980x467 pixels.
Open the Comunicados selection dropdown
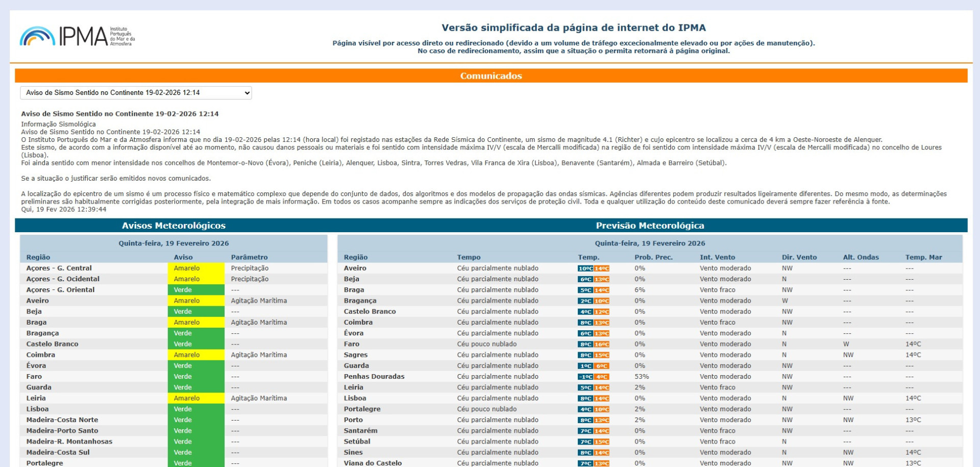coord(136,93)
